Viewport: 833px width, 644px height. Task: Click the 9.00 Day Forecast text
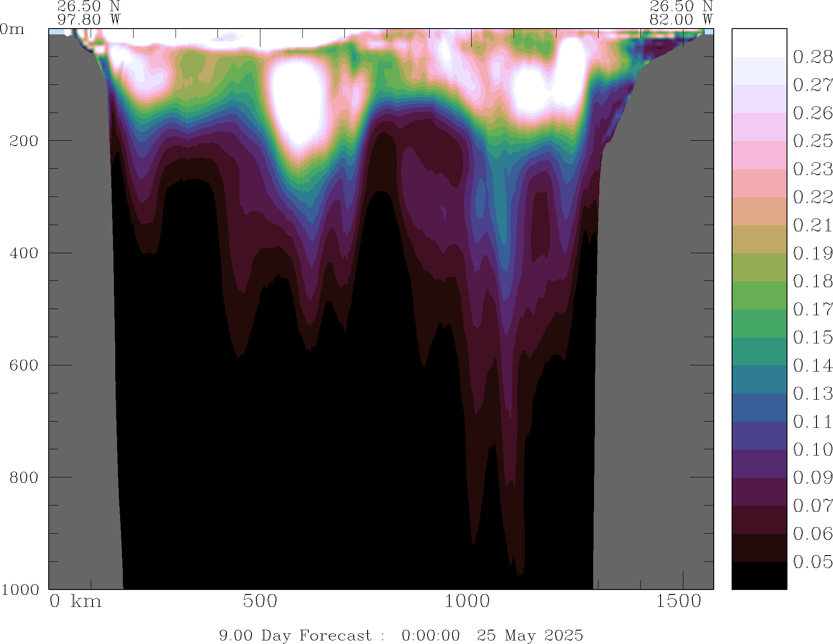pyautogui.click(x=295, y=635)
